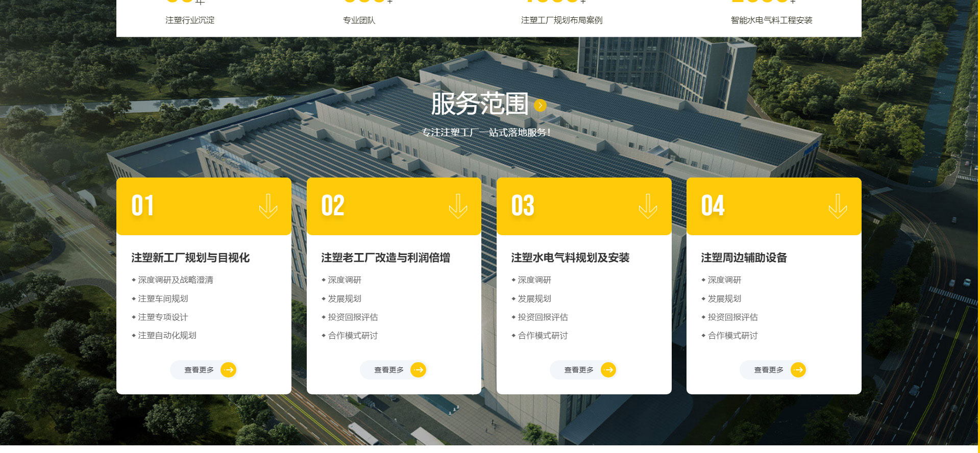Click the down arrow icon on card 02

(x=458, y=206)
